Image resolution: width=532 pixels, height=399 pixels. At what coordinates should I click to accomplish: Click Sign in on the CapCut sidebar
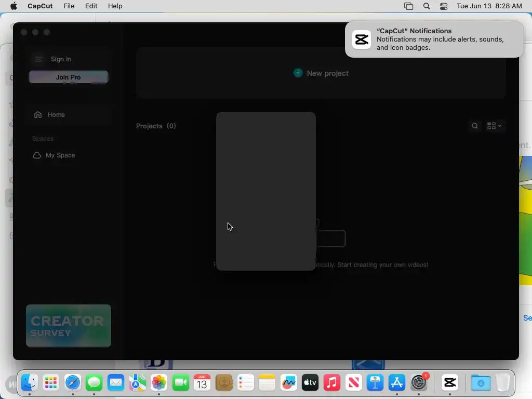[61, 59]
